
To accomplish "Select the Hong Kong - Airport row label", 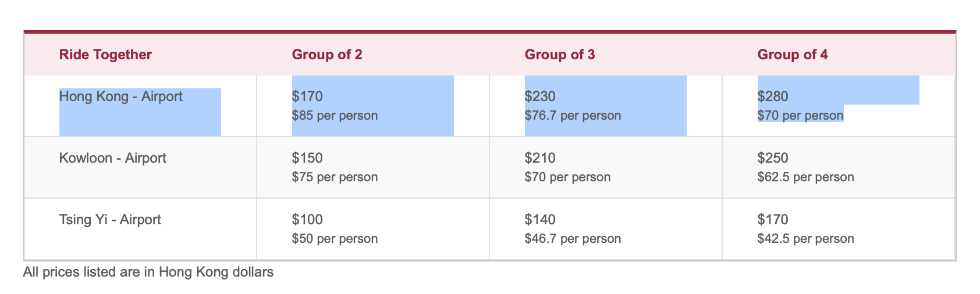I will pos(121,96).
